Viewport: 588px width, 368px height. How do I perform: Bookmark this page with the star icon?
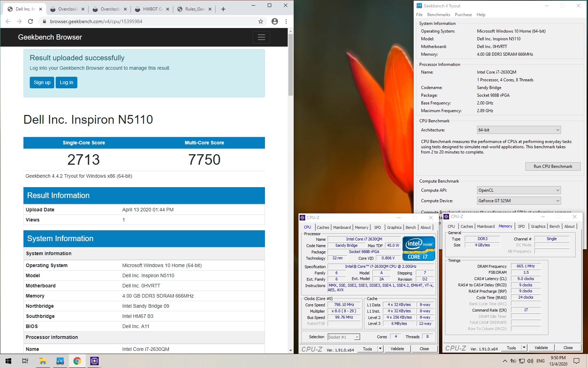tap(261, 21)
